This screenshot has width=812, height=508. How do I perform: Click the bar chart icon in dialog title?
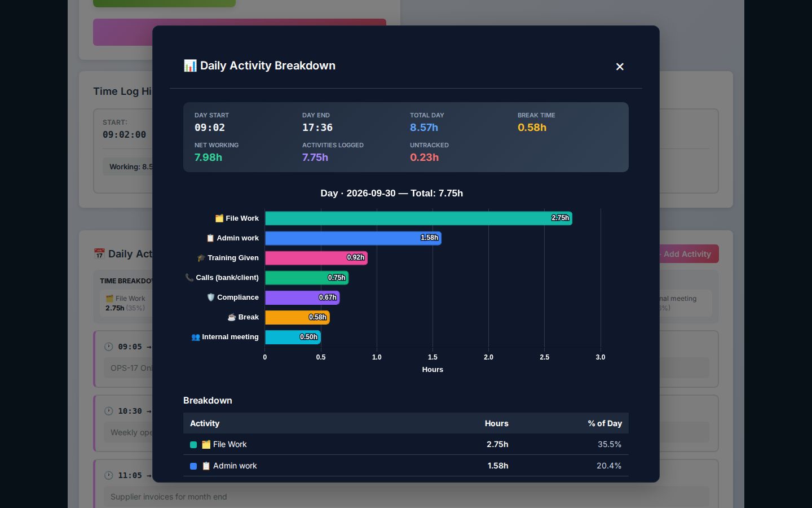pos(190,65)
